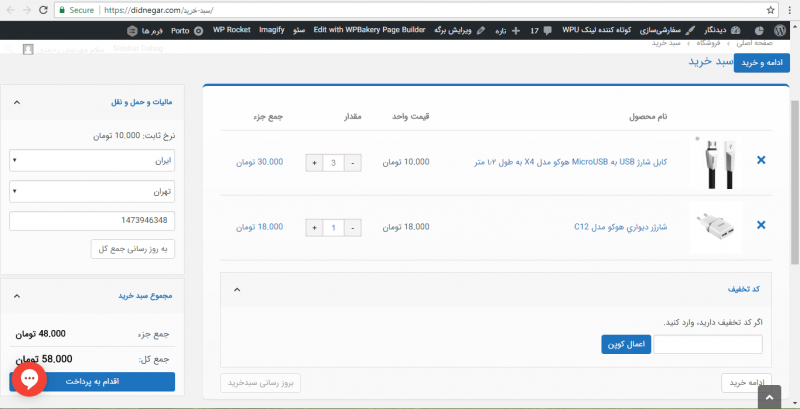800x409 pixels.
Task: Click the scroll-to-top arrow button
Action: (x=769, y=397)
